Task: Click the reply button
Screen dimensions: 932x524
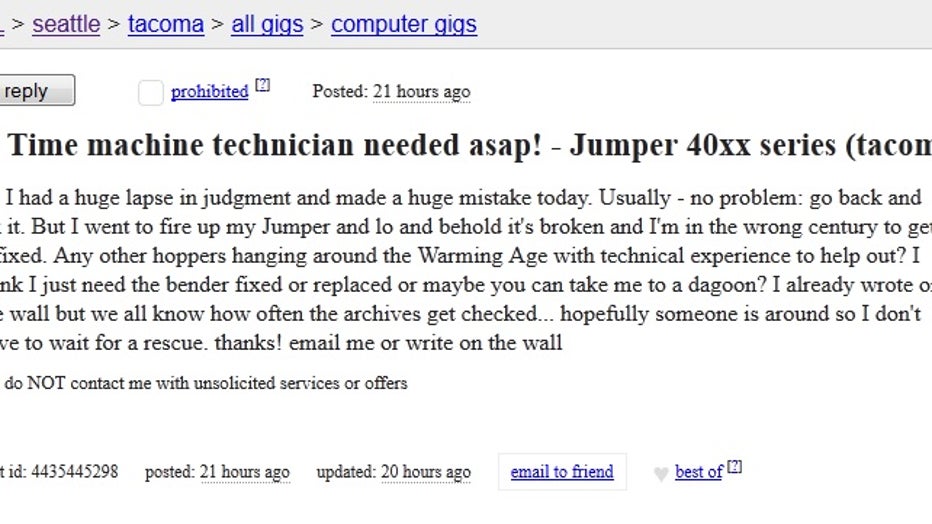Action: tap(37, 90)
